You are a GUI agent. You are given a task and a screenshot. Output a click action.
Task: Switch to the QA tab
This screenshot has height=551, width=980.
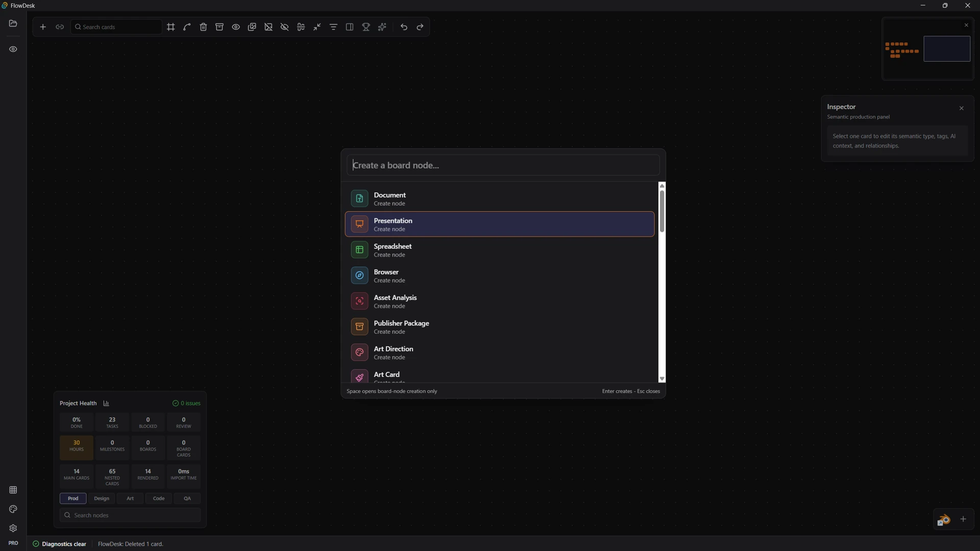tap(187, 498)
